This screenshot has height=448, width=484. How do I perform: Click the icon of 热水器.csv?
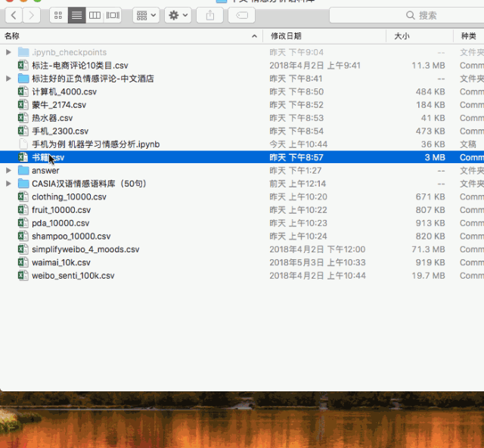click(23, 118)
